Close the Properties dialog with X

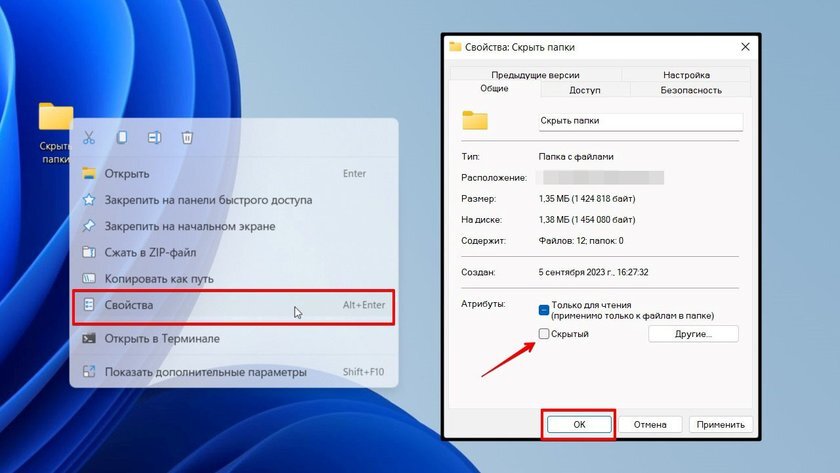pyautogui.click(x=745, y=47)
